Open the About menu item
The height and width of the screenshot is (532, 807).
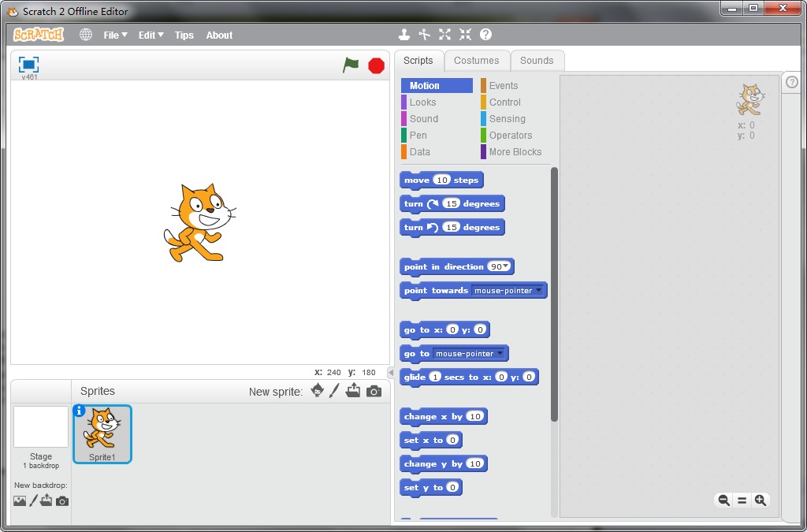[x=219, y=35]
